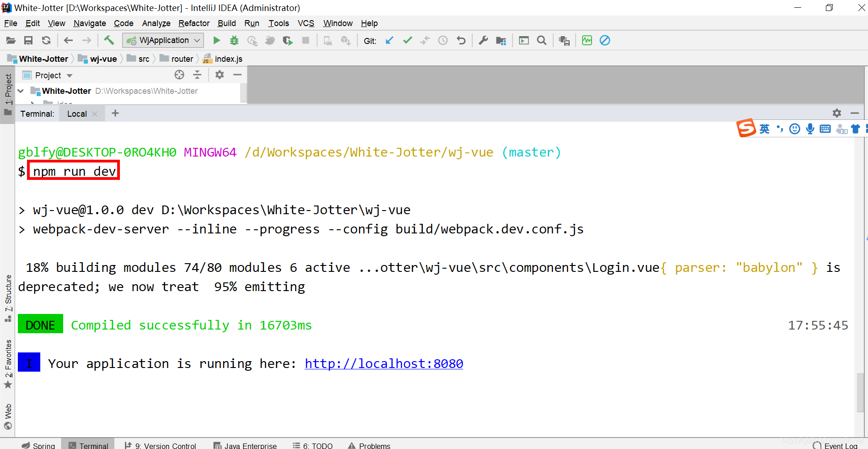
Task: Commit changes using the Git green checkmark
Action: 407,41
